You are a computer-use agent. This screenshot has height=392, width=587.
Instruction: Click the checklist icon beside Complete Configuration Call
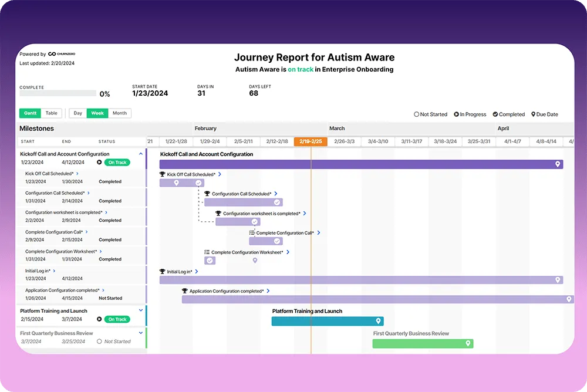252,232
